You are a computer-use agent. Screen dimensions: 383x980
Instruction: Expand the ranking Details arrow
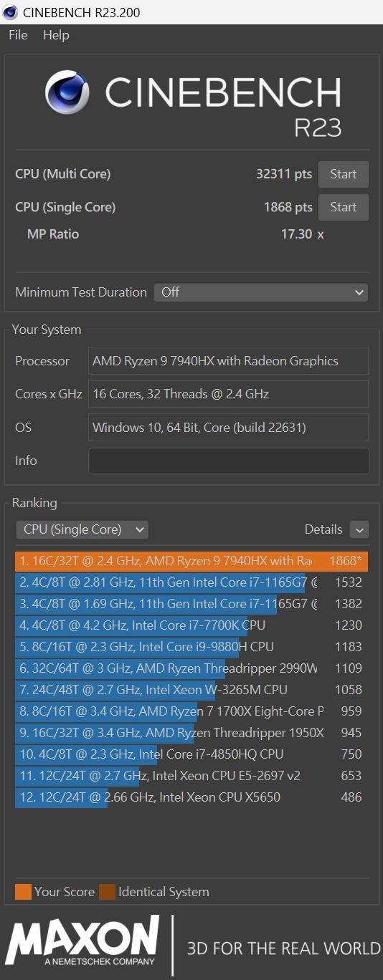359,529
